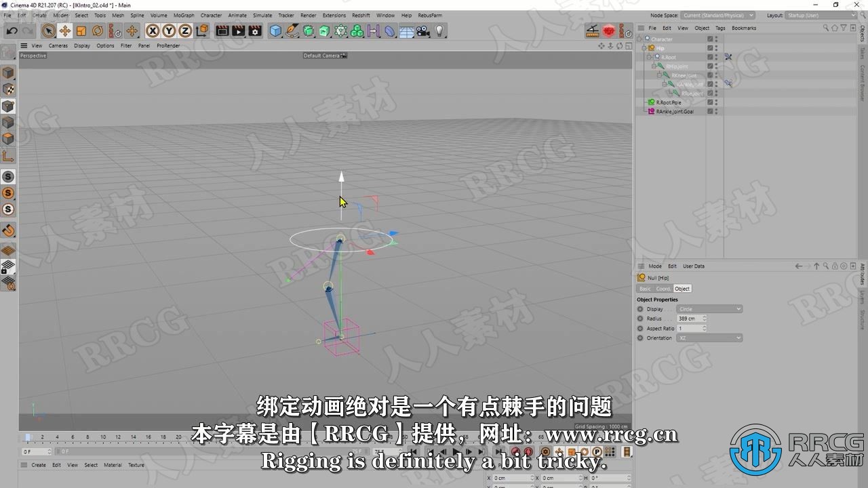The image size is (868, 488).
Task: Select the R.Root.Pole object
Action: coord(668,102)
